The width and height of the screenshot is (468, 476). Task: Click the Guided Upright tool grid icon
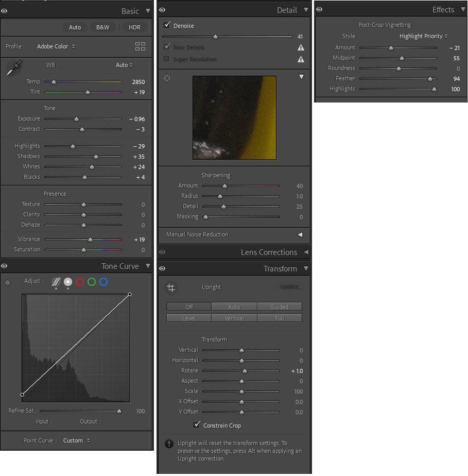point(171,287)
